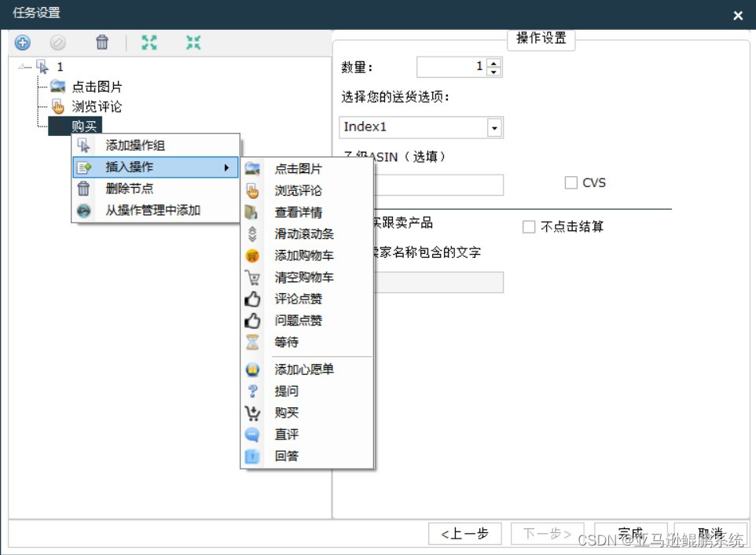This screenshot has height=555, width=756.
Task: Click the green collapse-all arrows icon
Action: (193, 42)
